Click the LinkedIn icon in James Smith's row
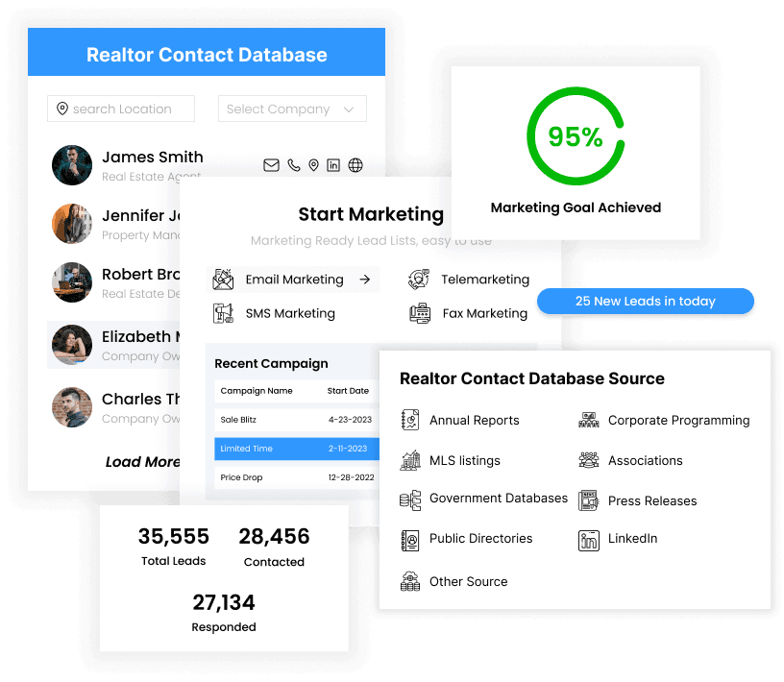784x682 pixels. click(333, 165)
